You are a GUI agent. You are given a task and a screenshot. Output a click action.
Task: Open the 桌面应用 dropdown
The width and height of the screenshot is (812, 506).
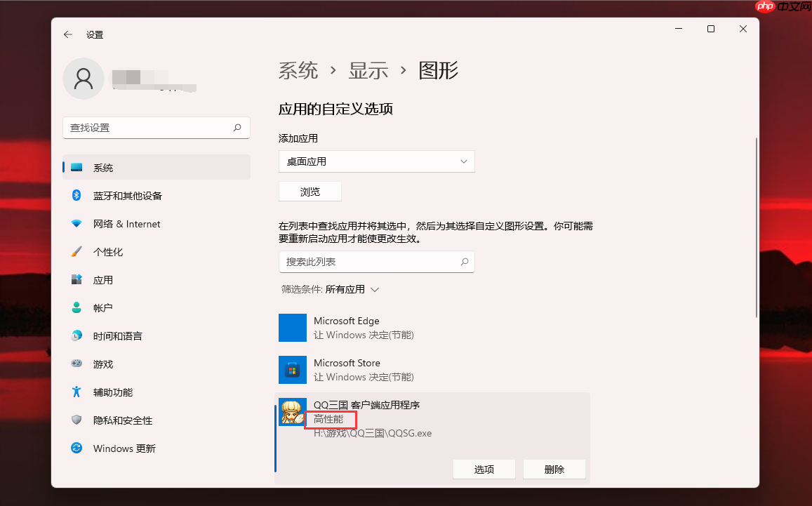(377, 161)
